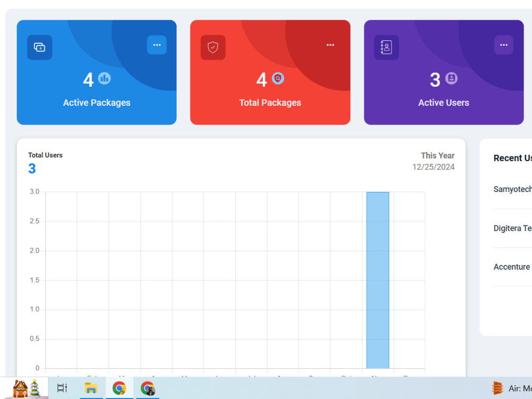Click the Total Packages label
The image size is (532, 399).
(270, 103)
